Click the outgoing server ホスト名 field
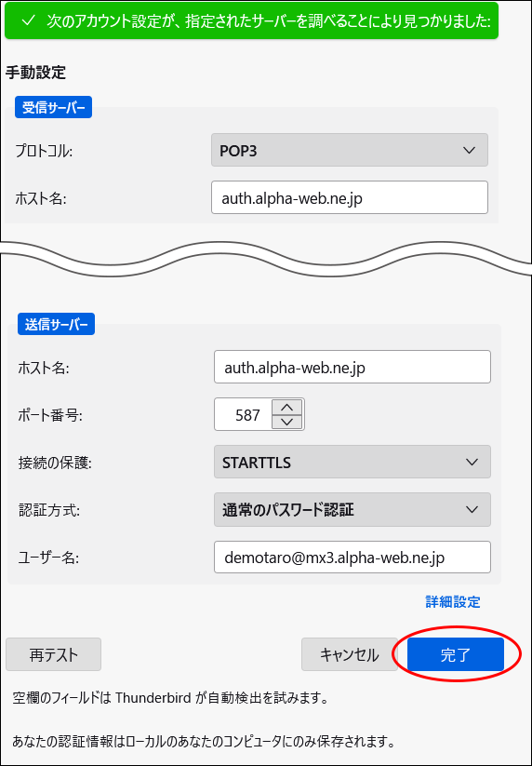The width and height of the screenshot is (532, 766). tap(352, 367)
